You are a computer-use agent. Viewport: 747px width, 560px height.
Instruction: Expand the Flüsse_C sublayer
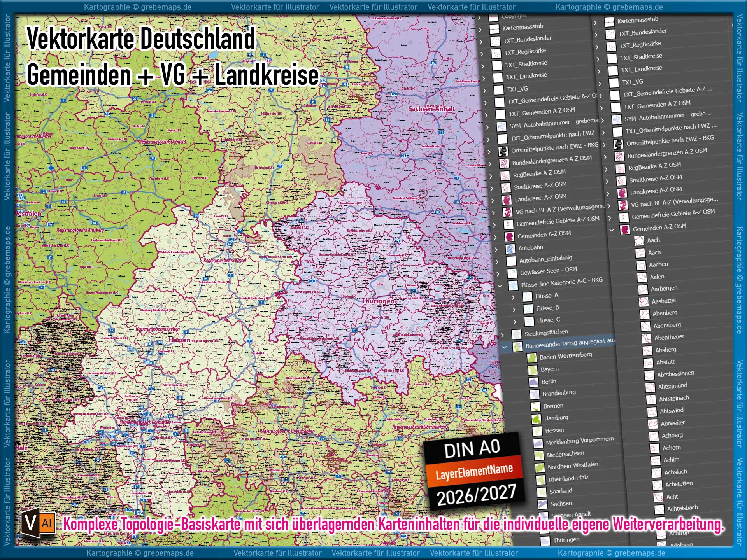click(x=515, y=322)
